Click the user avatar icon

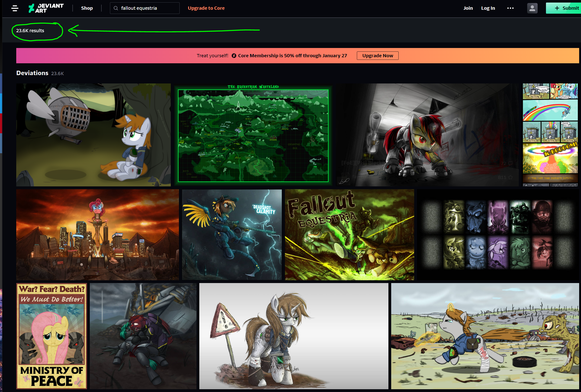tap(532, 8)
